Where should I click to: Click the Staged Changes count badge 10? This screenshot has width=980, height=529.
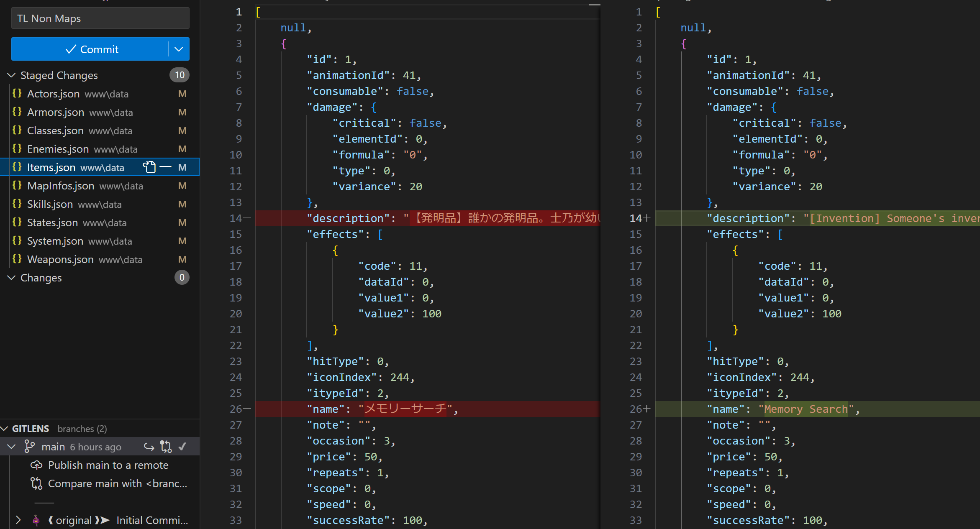coord(180,75)
